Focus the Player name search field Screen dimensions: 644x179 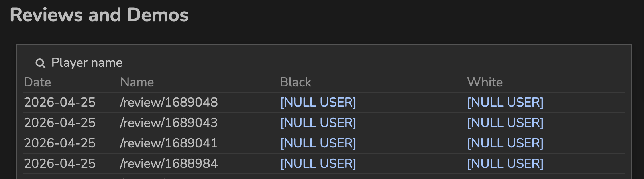pyautogui.click(x=134, y=63)
